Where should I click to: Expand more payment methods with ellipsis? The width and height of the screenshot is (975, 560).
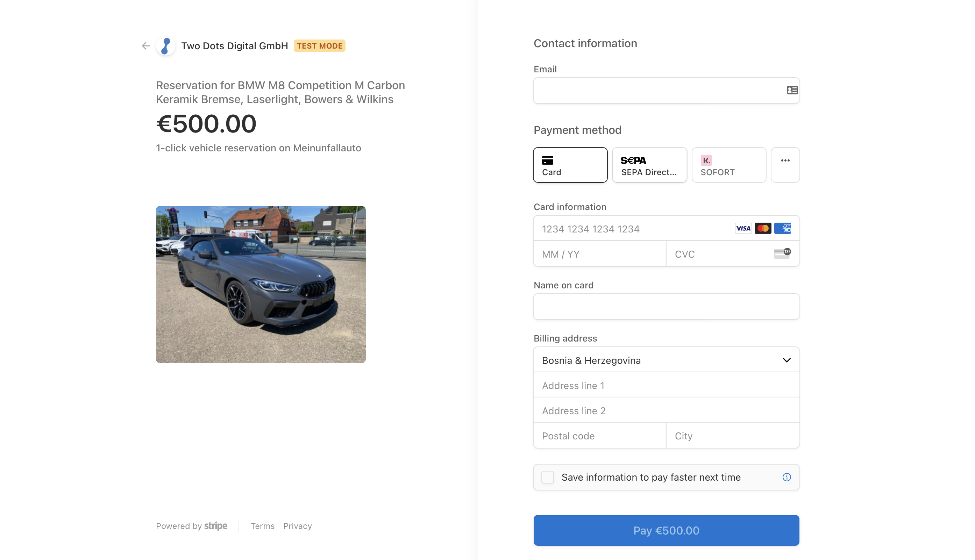[785, 165]
